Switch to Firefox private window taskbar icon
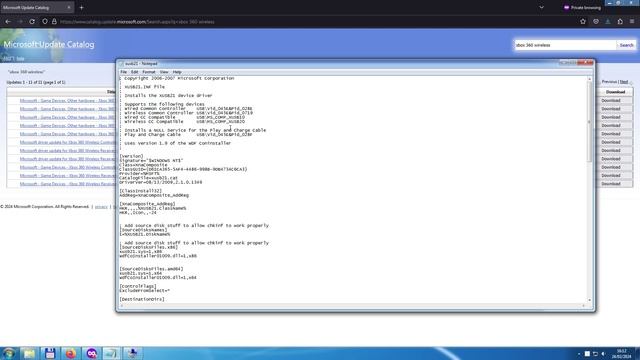The height and width of the screenshot is (360, 640). point(91,353)
